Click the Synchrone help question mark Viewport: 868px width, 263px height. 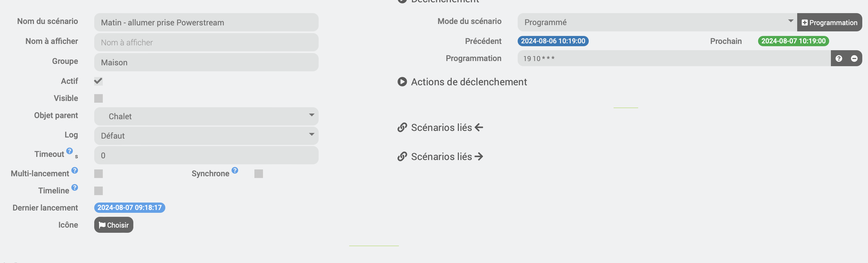pyautogui.click(x=235, y=170)
